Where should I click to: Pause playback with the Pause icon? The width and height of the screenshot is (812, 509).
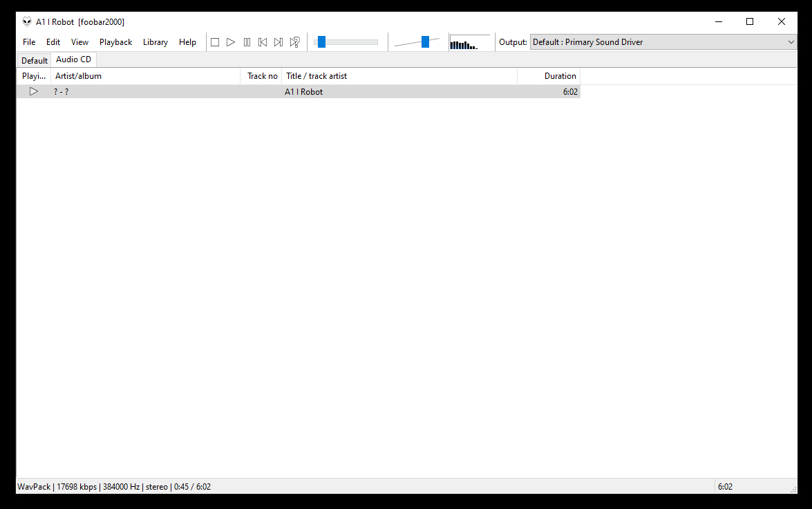coord(247,42)
